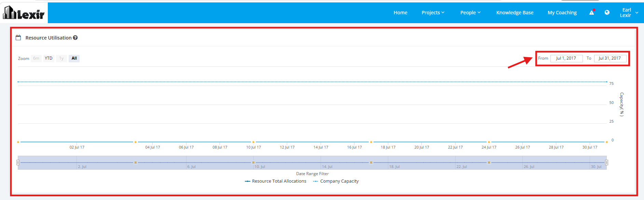Open the Knowledge Base page
The image size is (644, 200).
[x=515, y=13]
